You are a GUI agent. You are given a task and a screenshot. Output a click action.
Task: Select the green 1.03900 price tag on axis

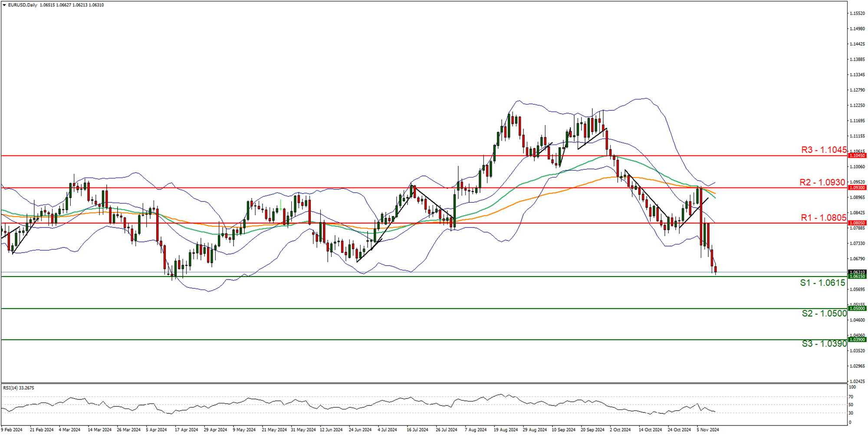pyautogui.click(x=857, y=339)
